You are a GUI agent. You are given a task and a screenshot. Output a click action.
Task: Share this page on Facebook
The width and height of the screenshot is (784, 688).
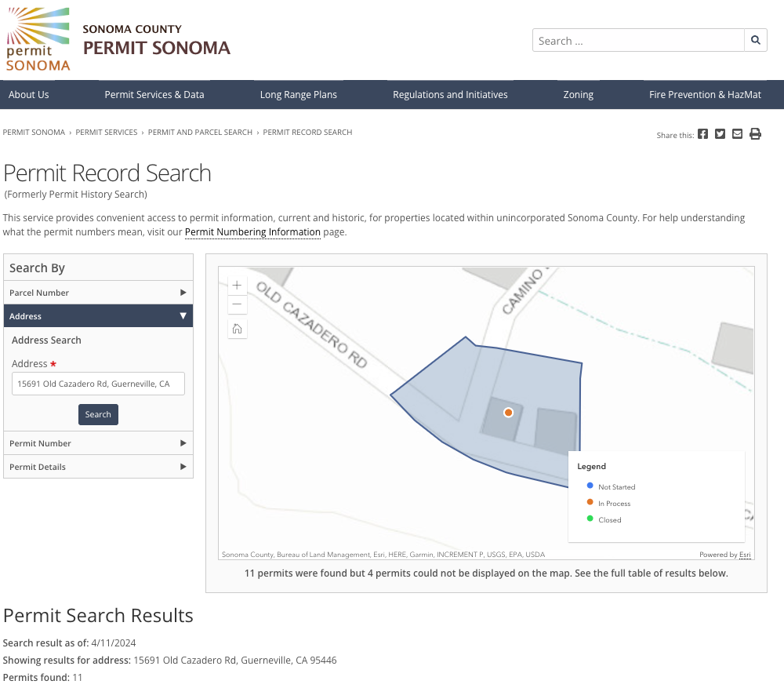702,134
